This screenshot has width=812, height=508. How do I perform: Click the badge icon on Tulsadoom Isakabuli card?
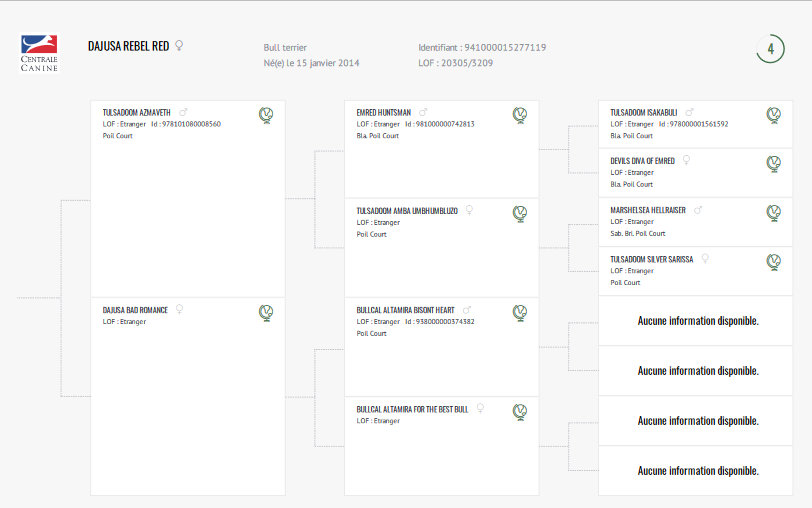point(774,116)
